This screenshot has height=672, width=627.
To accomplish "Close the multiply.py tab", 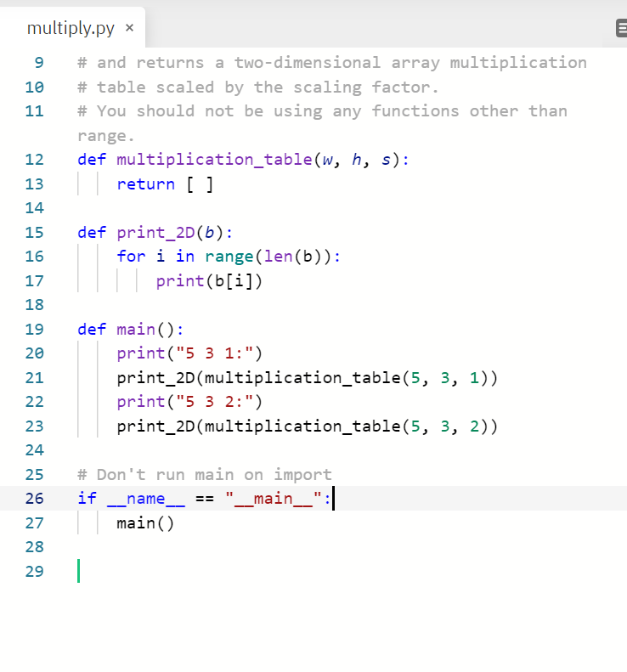I will (129, 28).
